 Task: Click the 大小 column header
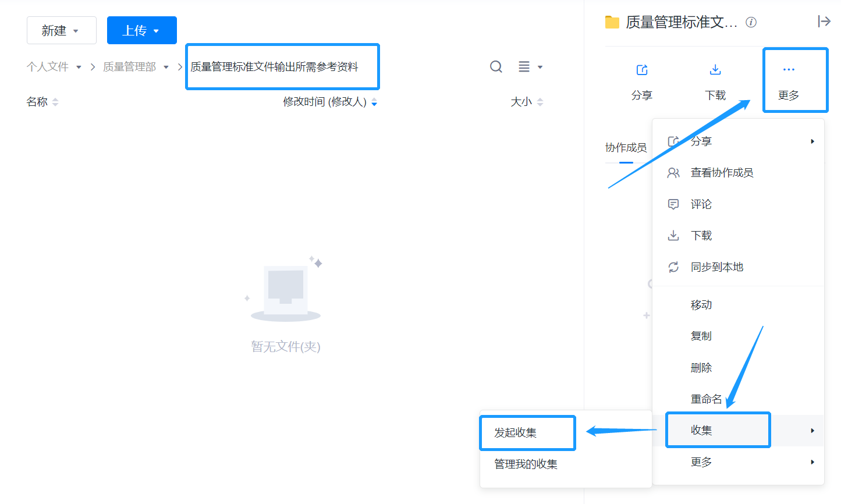[521, 102]
